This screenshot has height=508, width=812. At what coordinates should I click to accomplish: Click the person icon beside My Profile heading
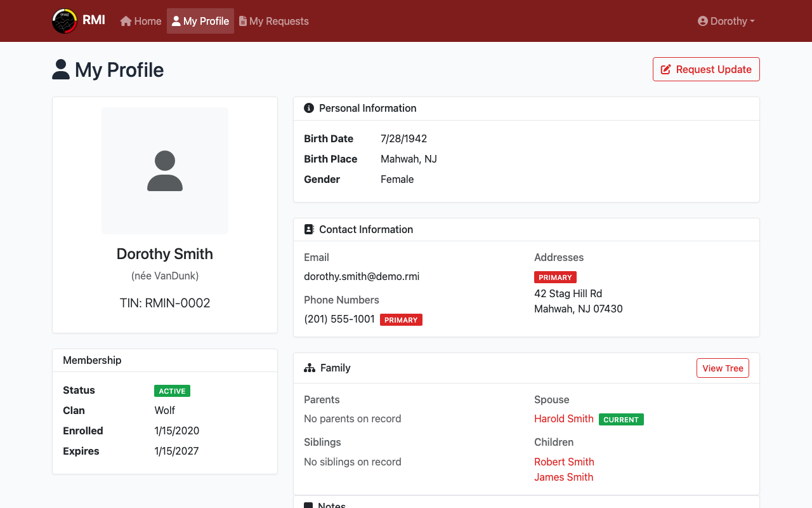click(61, 69)
